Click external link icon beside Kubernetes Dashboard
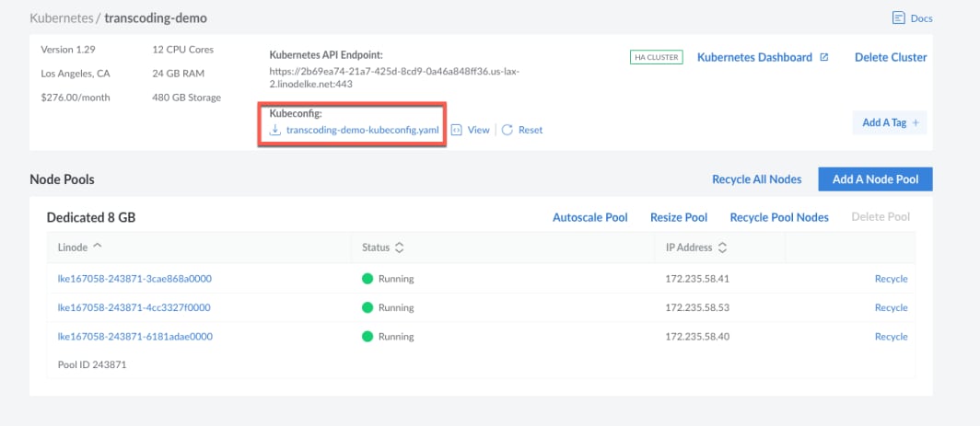 (824, 57)
